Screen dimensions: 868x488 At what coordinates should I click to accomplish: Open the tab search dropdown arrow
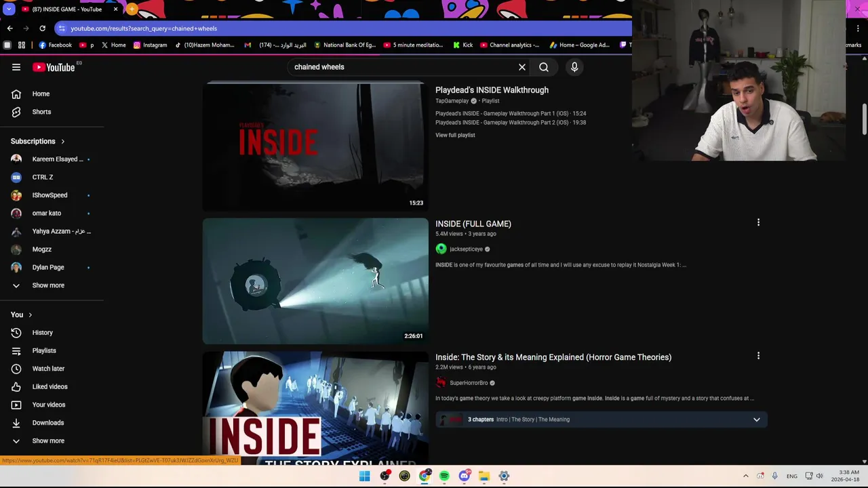9,9
